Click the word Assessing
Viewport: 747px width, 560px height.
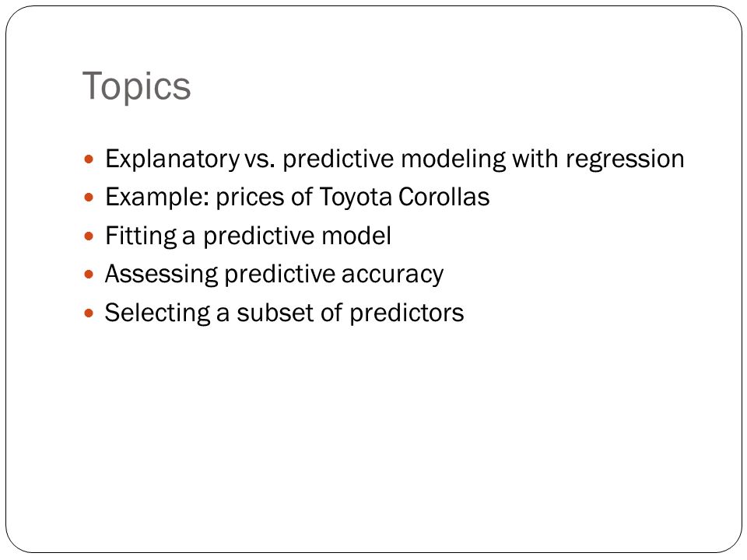[x=162, y=275]
